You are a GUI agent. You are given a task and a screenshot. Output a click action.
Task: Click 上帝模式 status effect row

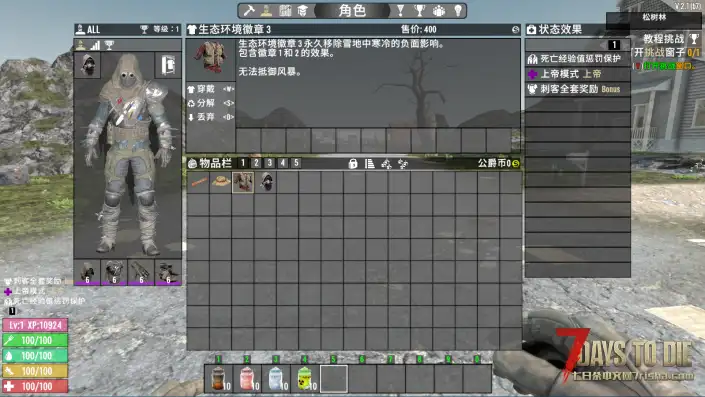point(578,74)
